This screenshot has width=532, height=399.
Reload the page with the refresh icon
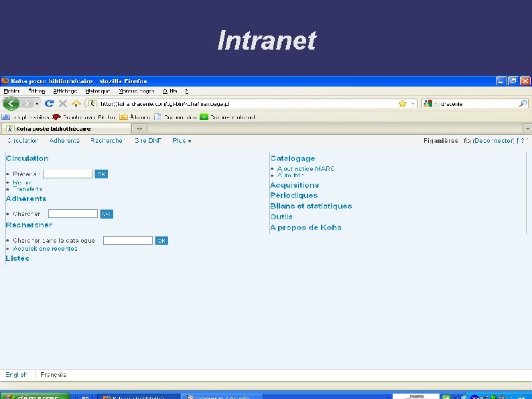tap(49, 103)
